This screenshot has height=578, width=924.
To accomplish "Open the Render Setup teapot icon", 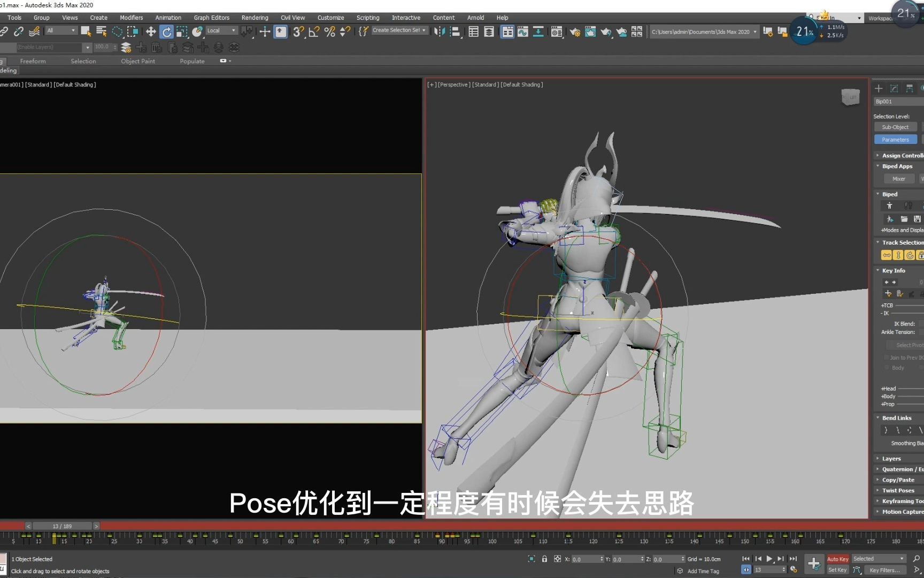I will click(575, 32).
